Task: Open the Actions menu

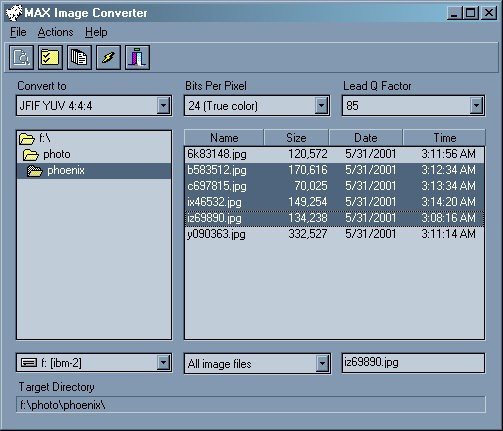Action: [x=55, y=32]
